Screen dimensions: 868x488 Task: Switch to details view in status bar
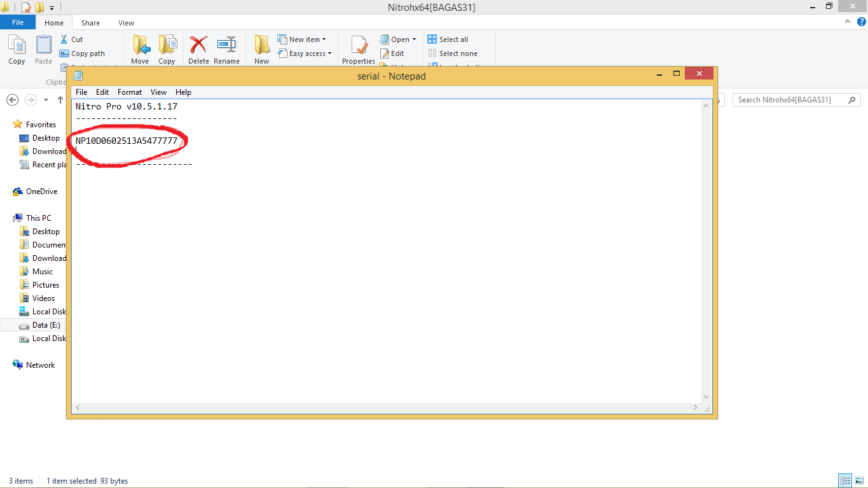[x=845, y=481]
